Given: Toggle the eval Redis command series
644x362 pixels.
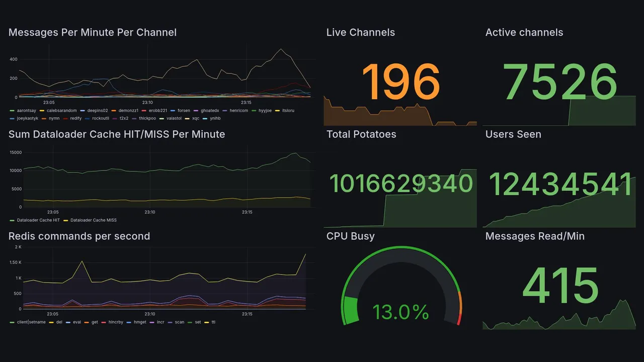Looking at the screenshot, I should click(x=77, y=322).
